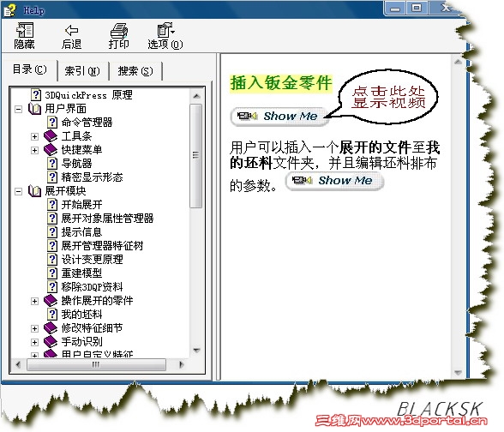Image resolution: width=504 pixels, height=432 pixels.
Task: Click the Help window title icon
Action: (10, 10)
